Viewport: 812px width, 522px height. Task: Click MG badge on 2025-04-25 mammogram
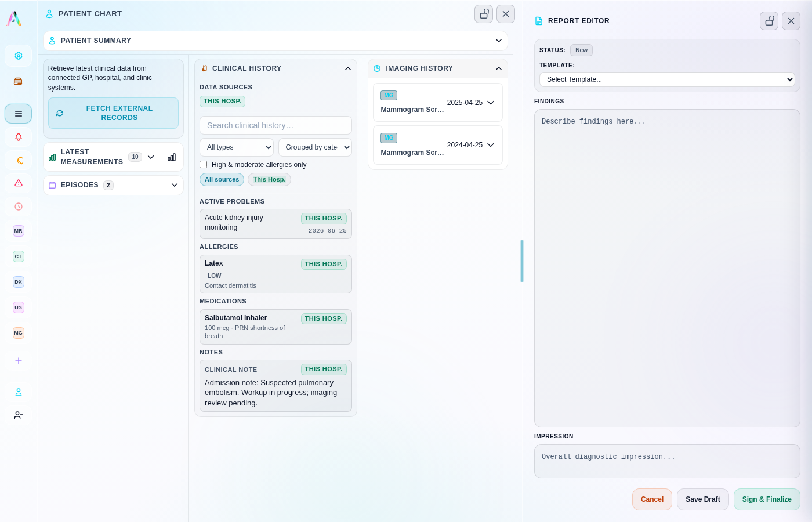389,95
